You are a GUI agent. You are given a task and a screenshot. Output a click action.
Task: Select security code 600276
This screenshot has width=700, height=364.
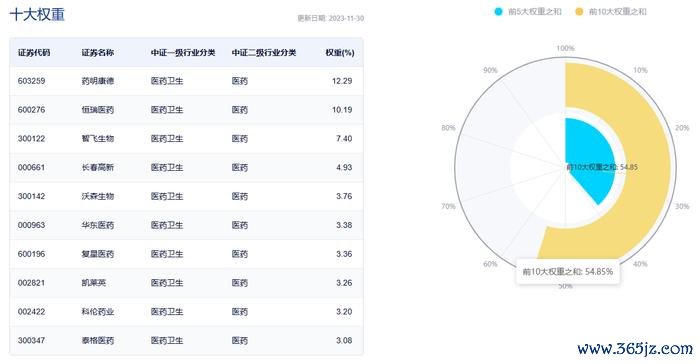tap(31, 109)
